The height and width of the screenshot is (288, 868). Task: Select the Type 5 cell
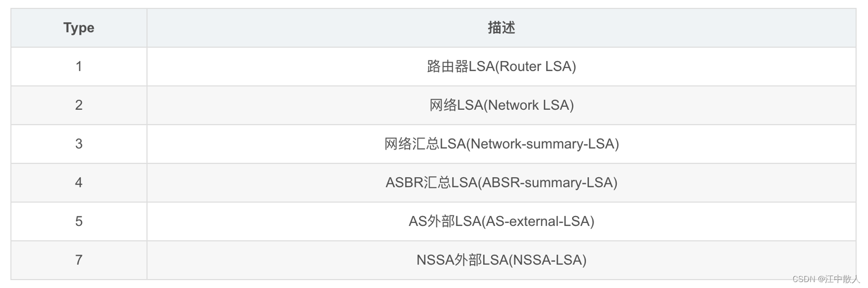coord(79,221)
